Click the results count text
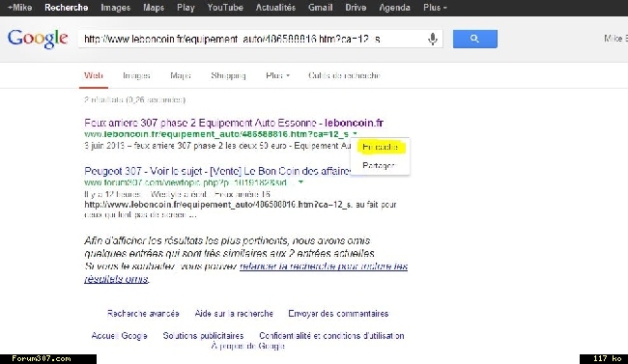Screen dimensions: 628x364 (x=135, y=99)
